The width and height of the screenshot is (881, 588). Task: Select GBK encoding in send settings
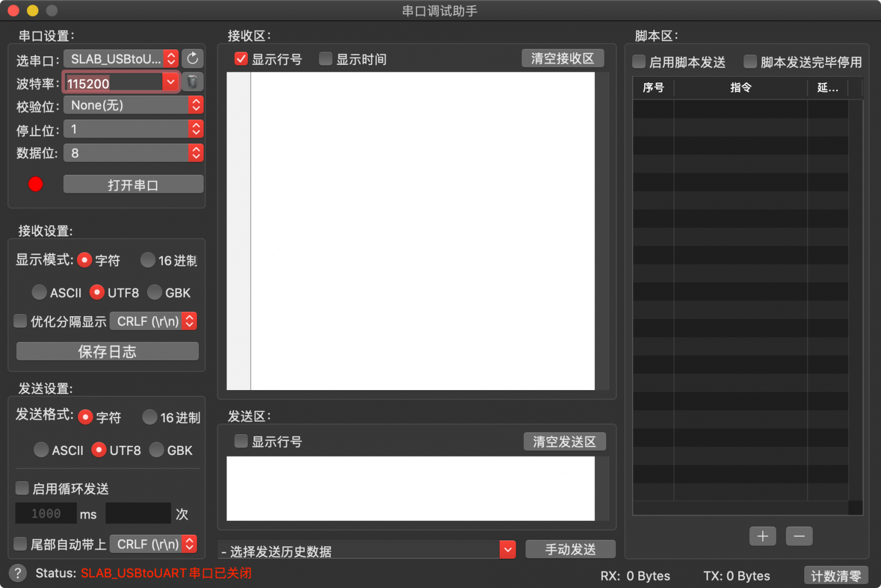(x=157, y=450)
